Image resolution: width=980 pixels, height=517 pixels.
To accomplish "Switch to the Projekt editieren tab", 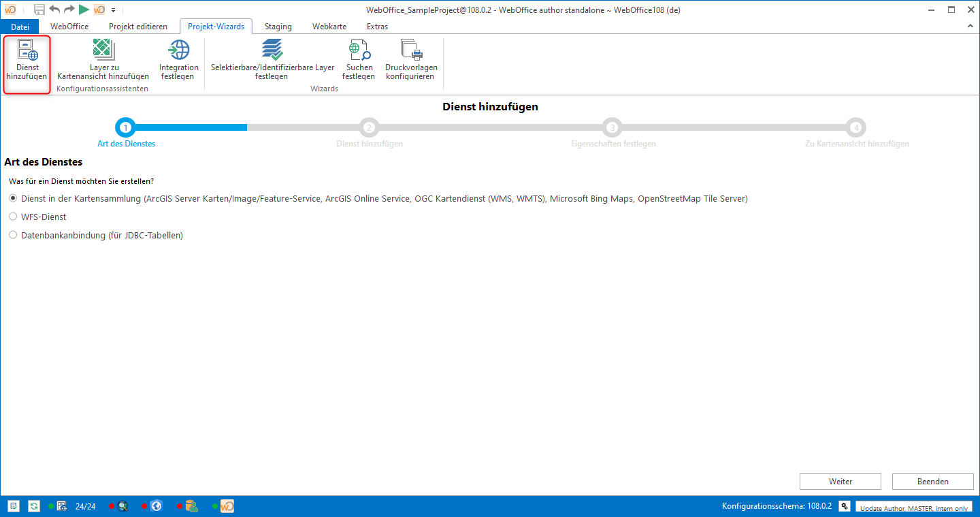I will point(137,27).
